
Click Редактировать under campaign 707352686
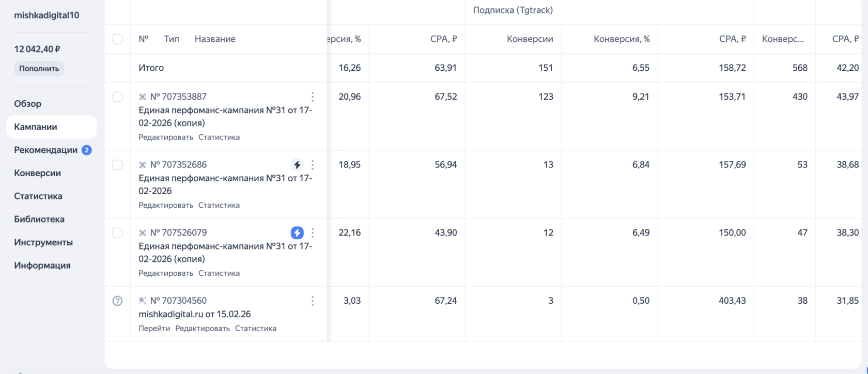166,206
